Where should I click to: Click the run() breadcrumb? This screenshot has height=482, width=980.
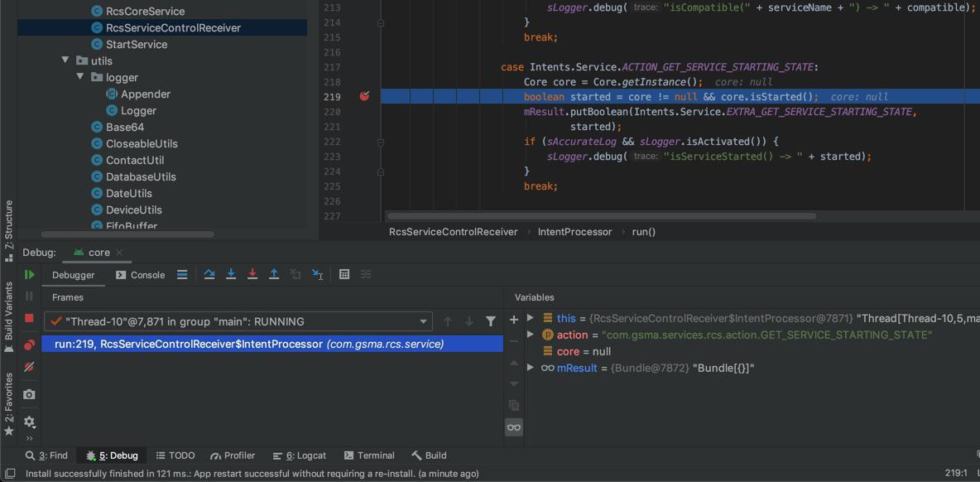pyautogui.click(x=644, y=232)
